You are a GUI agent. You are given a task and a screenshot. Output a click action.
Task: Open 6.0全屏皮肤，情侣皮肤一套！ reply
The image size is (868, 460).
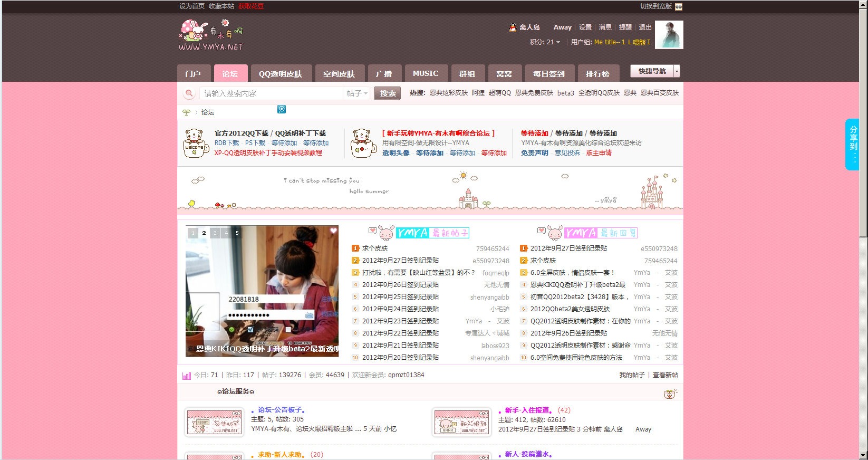[x=573, y=273]
